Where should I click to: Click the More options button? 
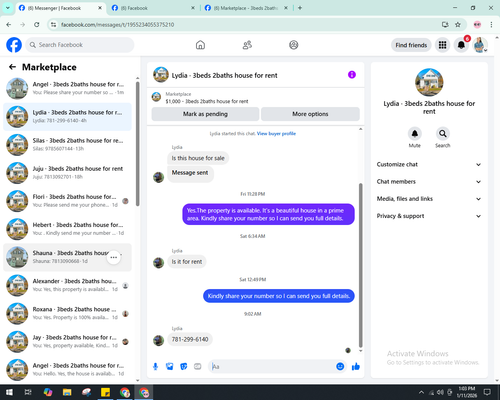310,114
